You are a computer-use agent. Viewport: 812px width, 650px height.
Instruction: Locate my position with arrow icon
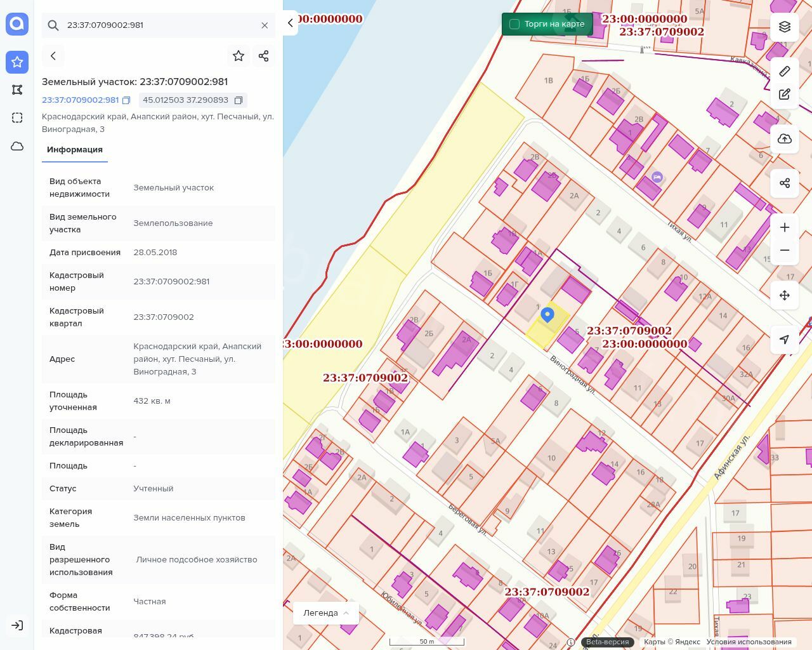785,340
